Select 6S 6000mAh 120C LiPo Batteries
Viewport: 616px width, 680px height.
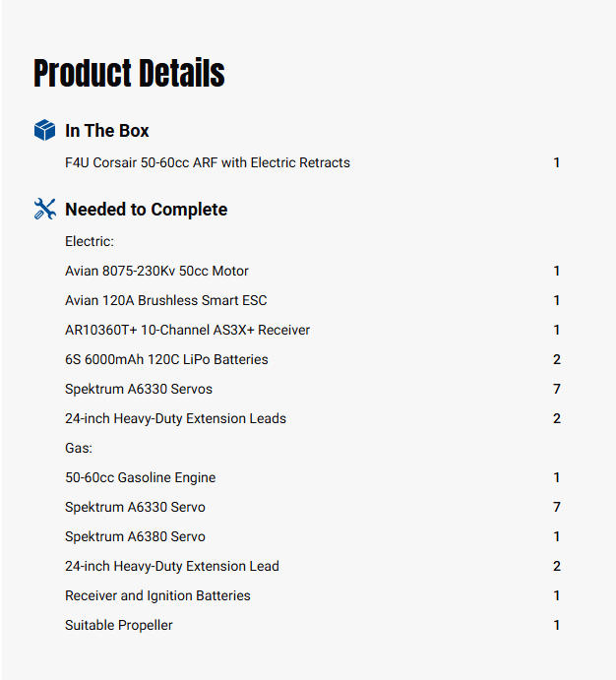pyautogui.click(x=166, y=359)
